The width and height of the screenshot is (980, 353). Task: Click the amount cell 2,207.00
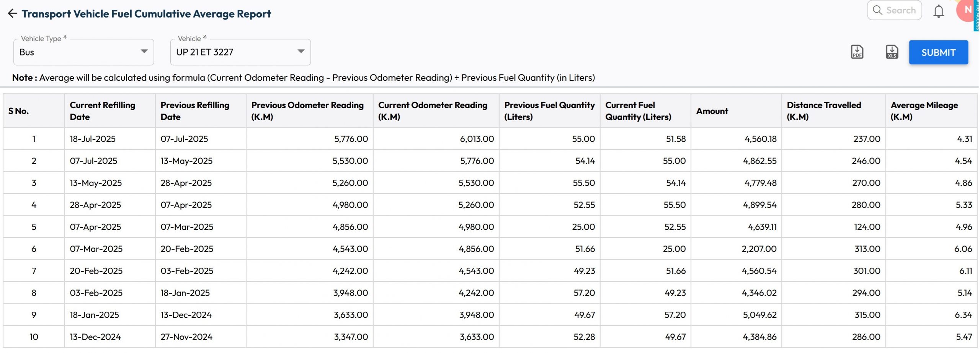759,249
